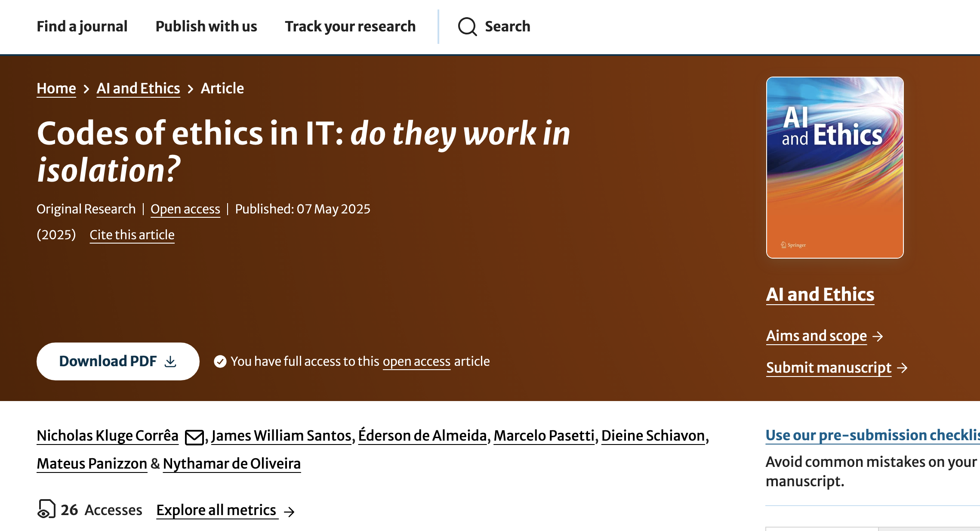Image resolution: width=980 pixels, height=531 pixels.
Task: Open the pre-submission checklist link
Action: (x=873, y=435)
